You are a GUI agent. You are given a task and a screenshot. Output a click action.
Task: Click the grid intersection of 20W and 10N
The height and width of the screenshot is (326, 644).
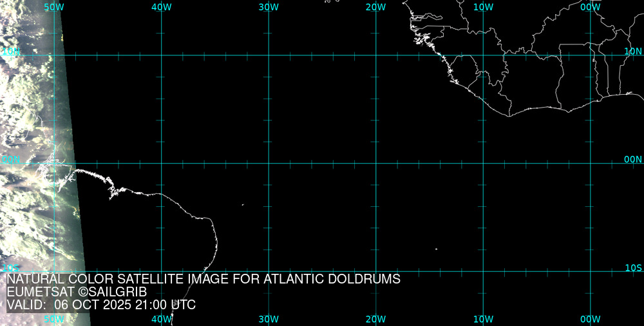coord(375,55)
